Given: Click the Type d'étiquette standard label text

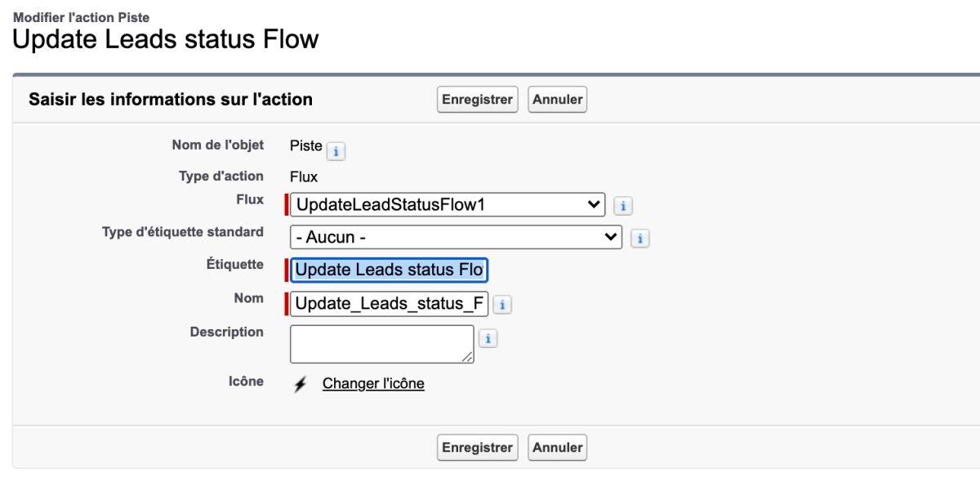Looking at the screenshot, I should [182, 232].
